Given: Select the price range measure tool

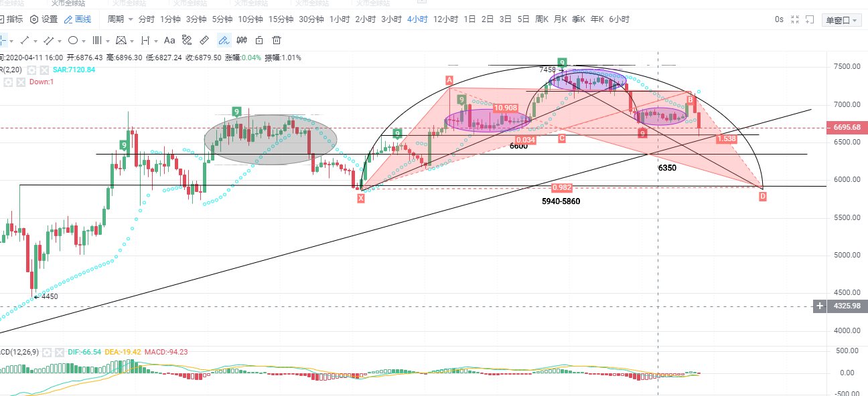Looking at the screenshot, I should click(145, 40).
